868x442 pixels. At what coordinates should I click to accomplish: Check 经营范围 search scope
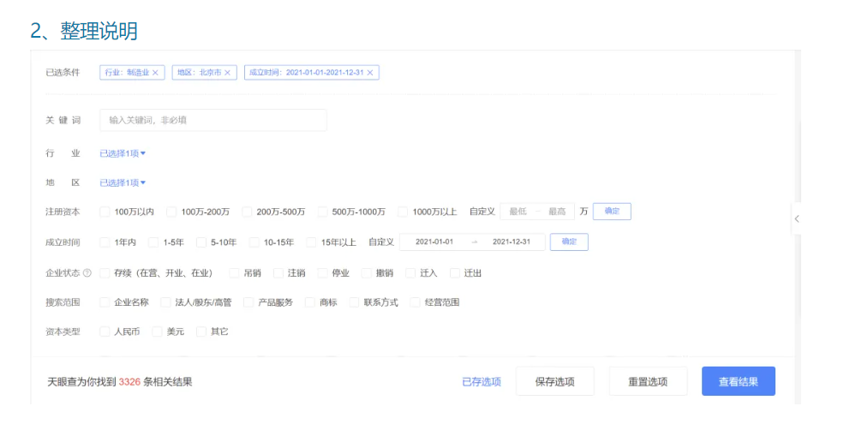416,302
